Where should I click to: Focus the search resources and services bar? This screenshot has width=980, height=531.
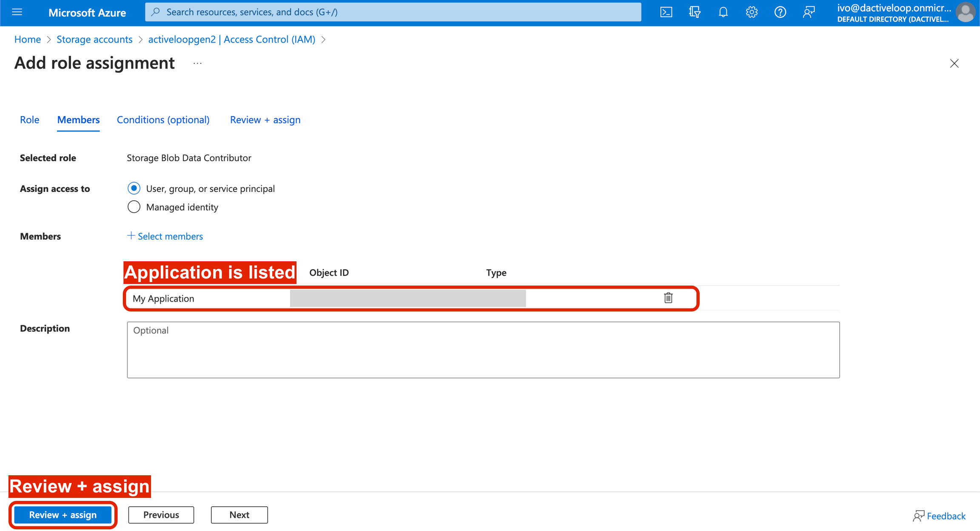coord(393,12)
